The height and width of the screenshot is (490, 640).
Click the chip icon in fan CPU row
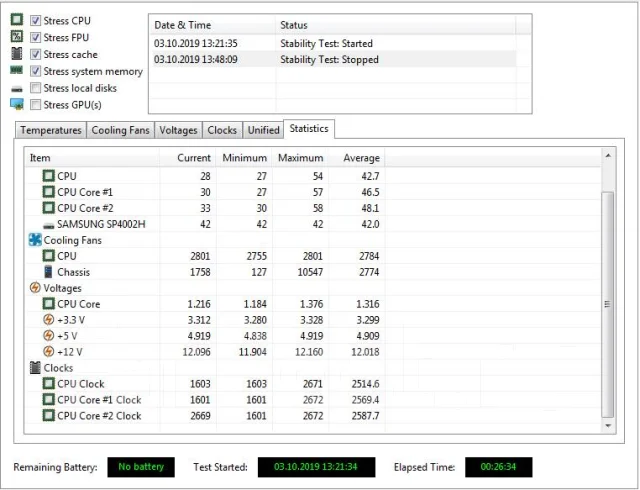[49, 256]
